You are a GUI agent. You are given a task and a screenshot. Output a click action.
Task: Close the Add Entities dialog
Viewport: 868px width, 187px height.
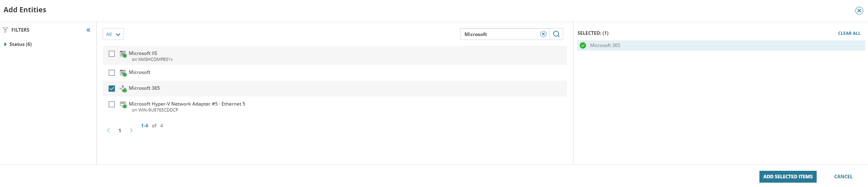[x=859, y=11]
